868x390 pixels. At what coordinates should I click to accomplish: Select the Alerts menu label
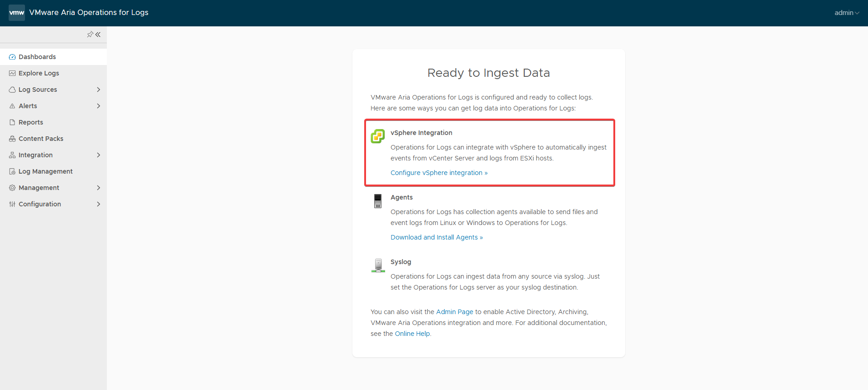pyautogui.click(x=28, y=106)
